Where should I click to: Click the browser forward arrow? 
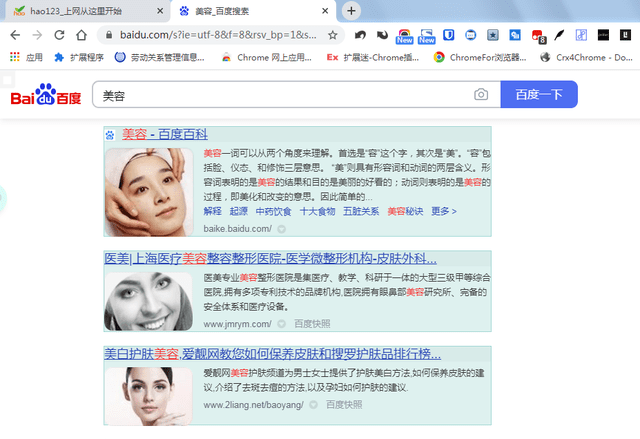pos(37,35)
